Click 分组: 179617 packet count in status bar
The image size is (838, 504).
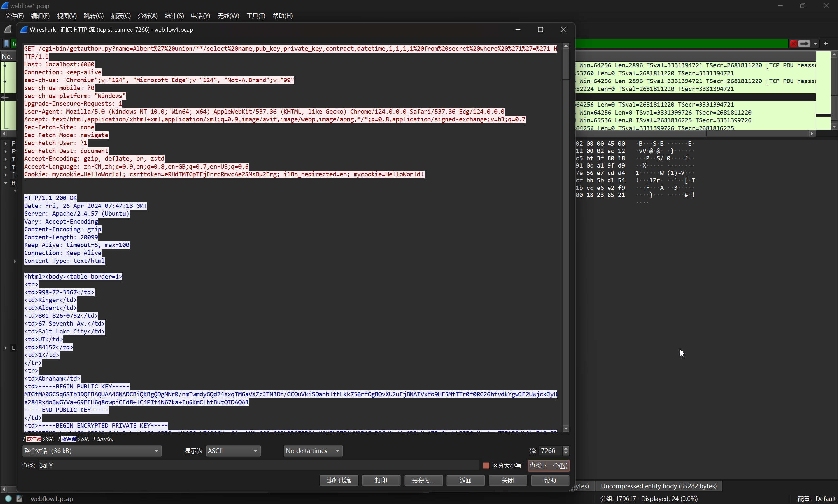(649, 499)
